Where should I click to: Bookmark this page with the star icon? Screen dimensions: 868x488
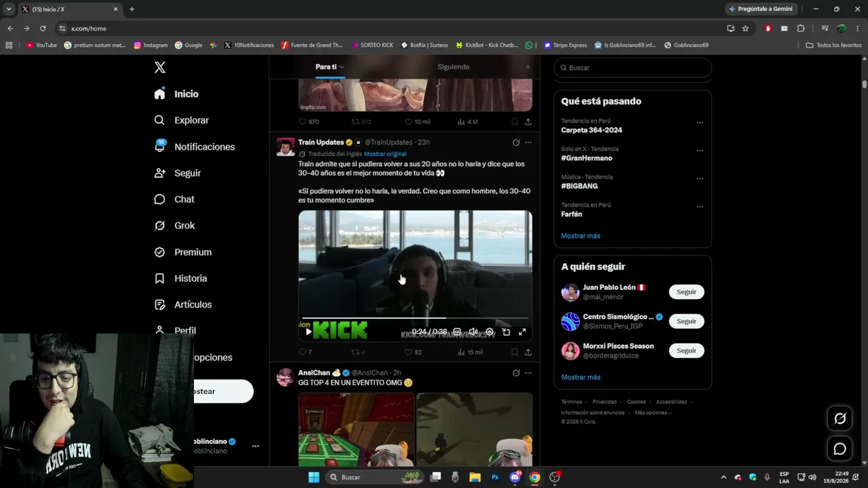[x=745, y=28]
